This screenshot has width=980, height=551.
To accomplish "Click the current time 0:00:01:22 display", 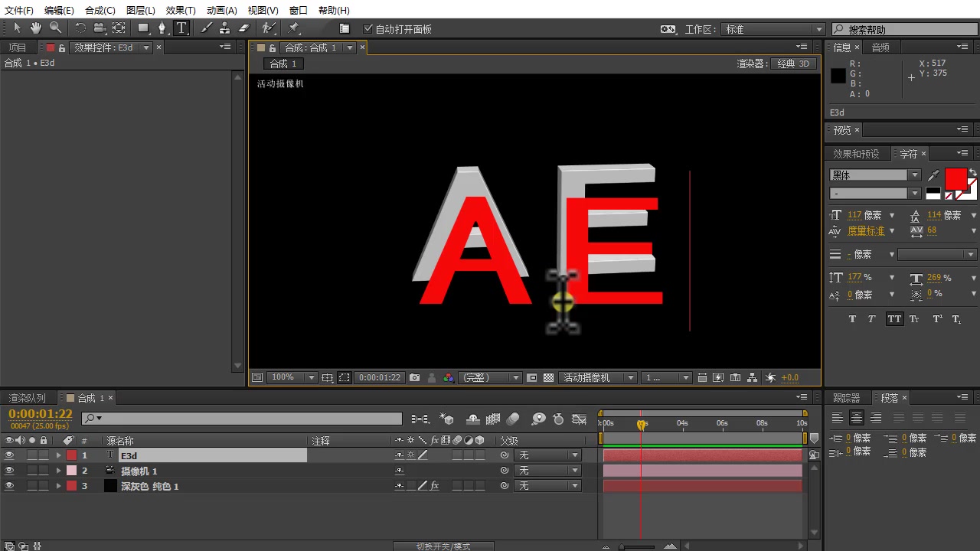I will (x=41, y=414).
